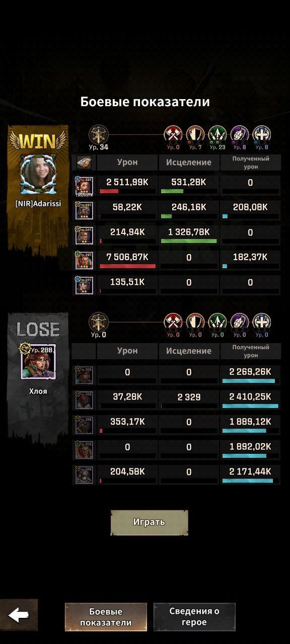Open Хлоя level 288 hero portrait
Viewport: 290px width, 644px height.
38,361
